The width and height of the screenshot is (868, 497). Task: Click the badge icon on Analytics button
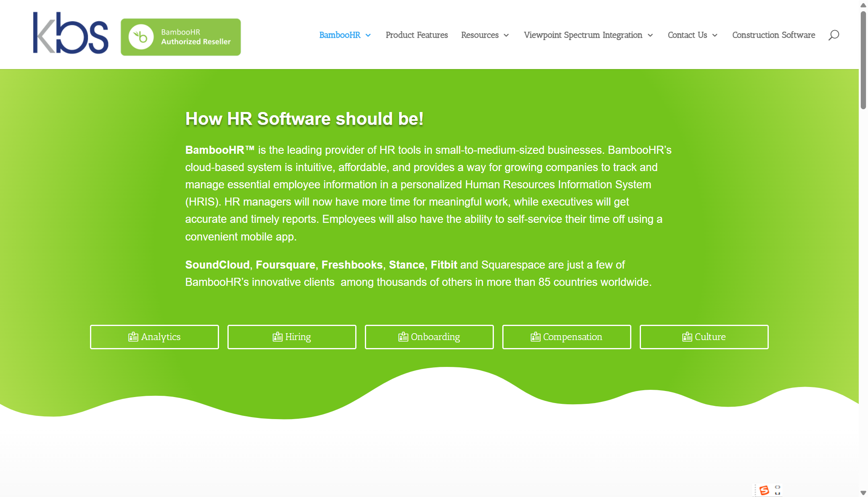133,337
